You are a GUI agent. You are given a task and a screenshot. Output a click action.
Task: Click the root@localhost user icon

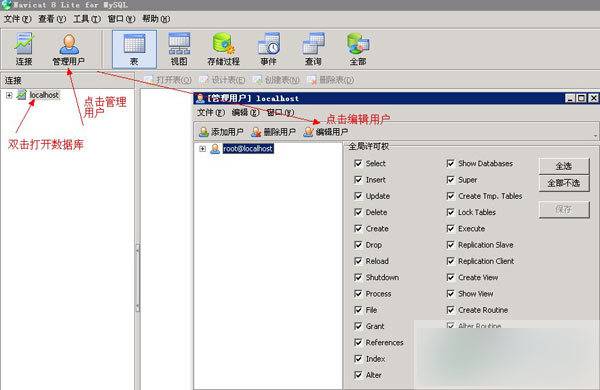click(x=215, y=148)
